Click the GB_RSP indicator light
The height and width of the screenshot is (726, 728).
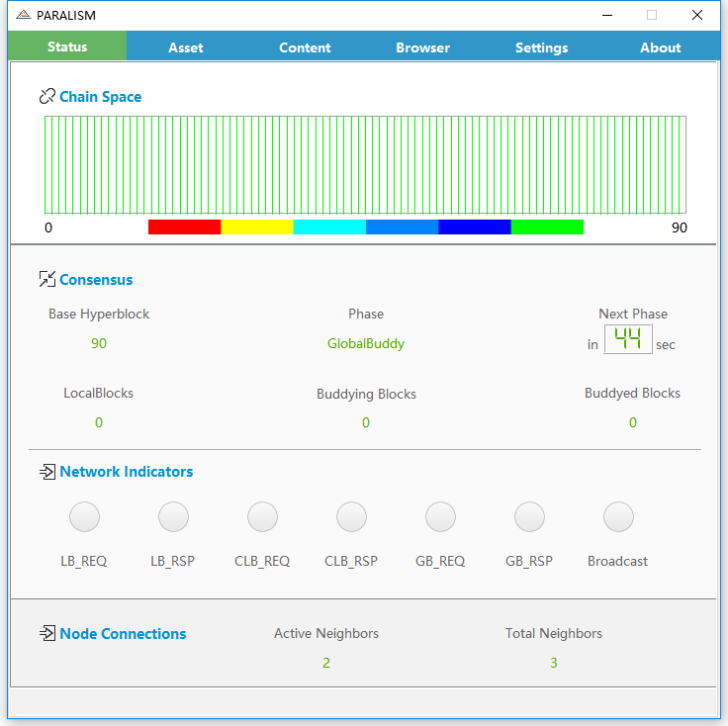point(529,516)
